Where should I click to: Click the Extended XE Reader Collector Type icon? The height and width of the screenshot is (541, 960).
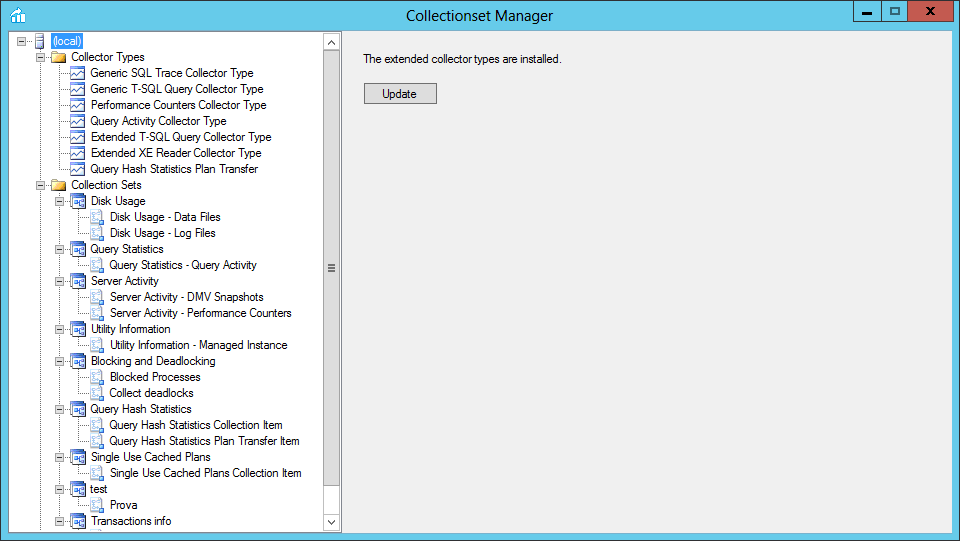click(77, 153)
